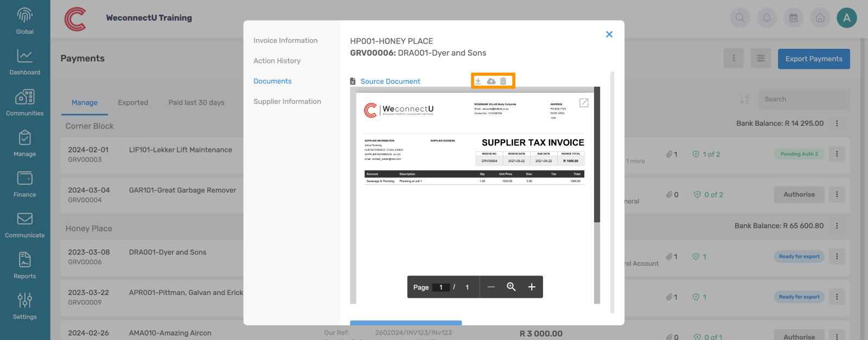Open the Invoice Information section
The image size is (868, 340).
(285, 41)
